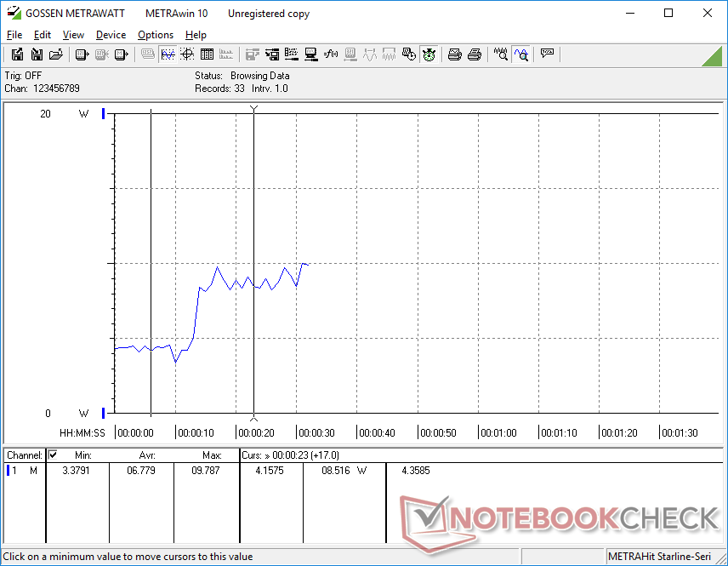728x566 pixels.
Task: Open the File menu
Action: [x=14, y=35]
